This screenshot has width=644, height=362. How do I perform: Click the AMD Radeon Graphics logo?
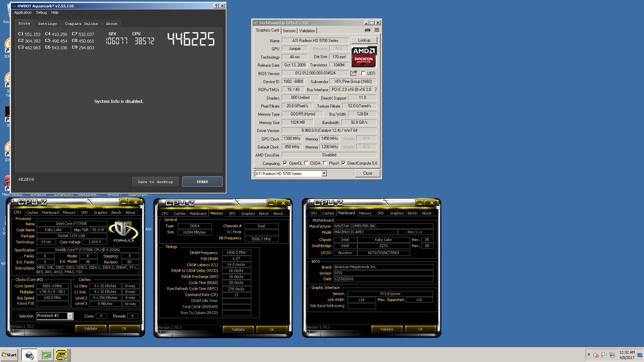pos(364,57)
